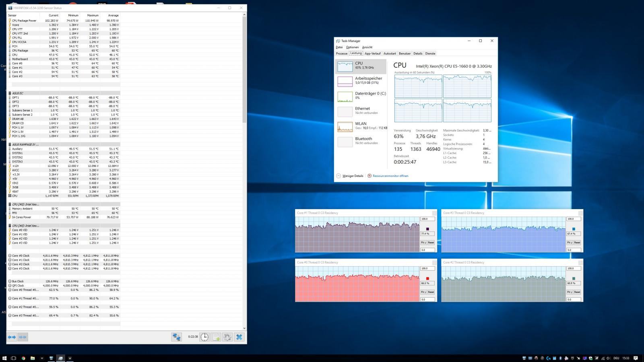Click Fit y in Core #3 graph window
The width and height of the screenshot is (644, 362).
(x=570, y=243)
